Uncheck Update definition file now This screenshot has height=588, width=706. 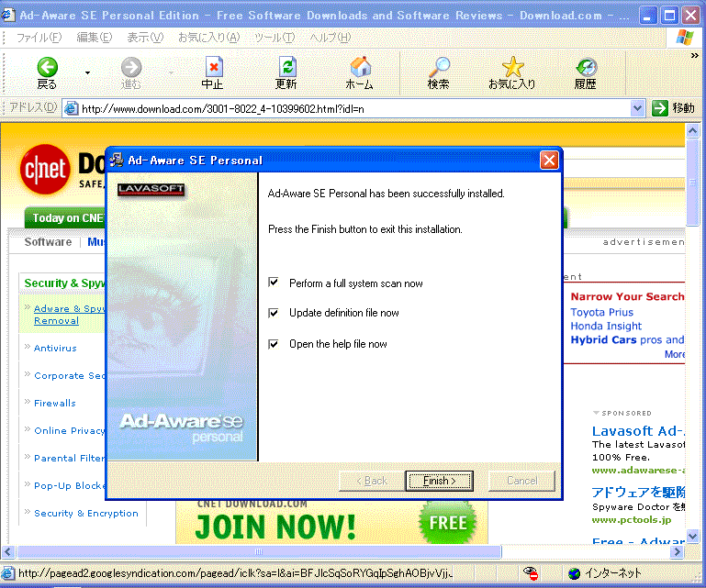[274, 313]
